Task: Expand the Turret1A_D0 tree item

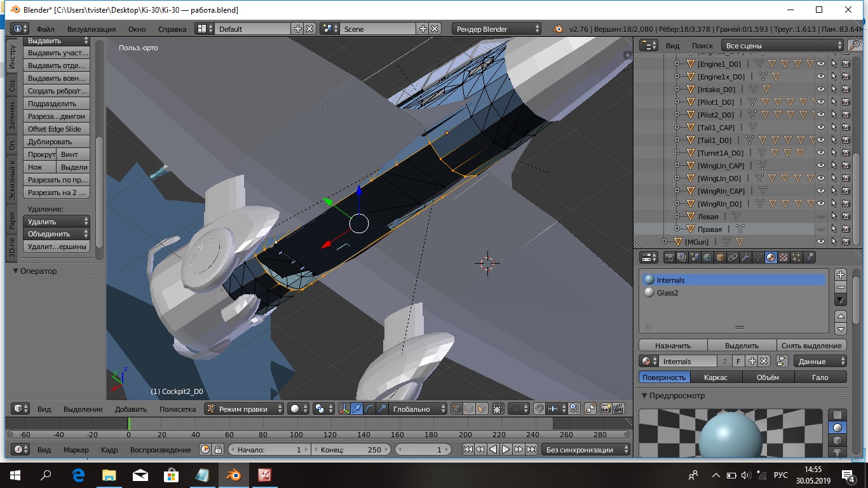Action: (677, 153)
